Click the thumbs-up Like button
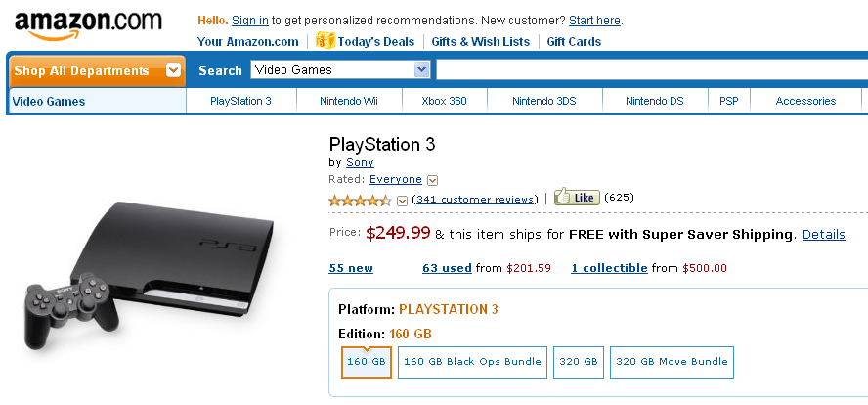The height and width of the screenshot is (405, 868). coord(577,197)
